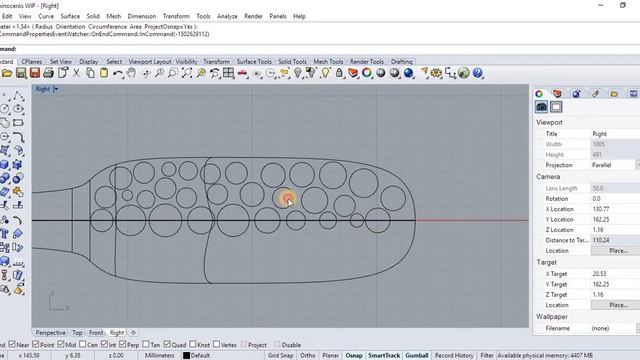The height and width of the screenshot is (360, 640).
Task: Toggle the Quad osnap checkbox
Action: (x=167, y=344)
